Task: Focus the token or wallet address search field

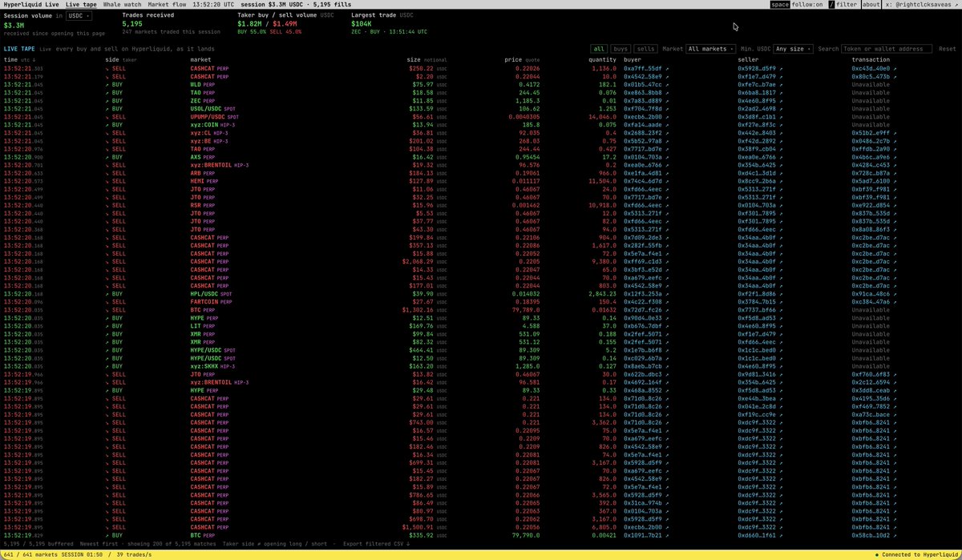Action: coord(885,49)
